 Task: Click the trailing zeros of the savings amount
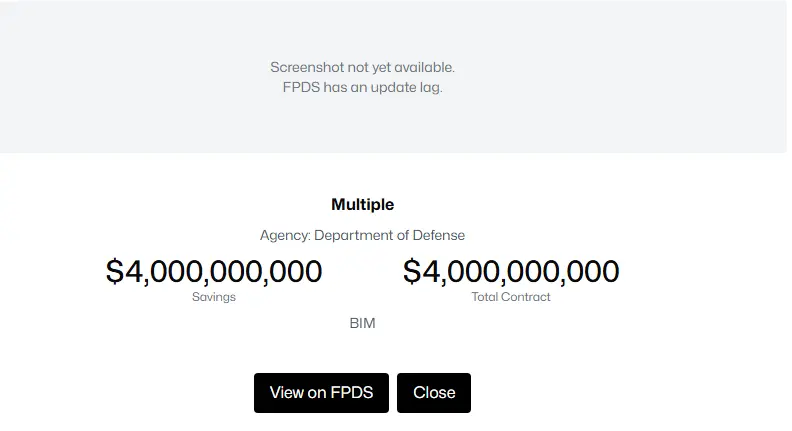click(296, 271)
